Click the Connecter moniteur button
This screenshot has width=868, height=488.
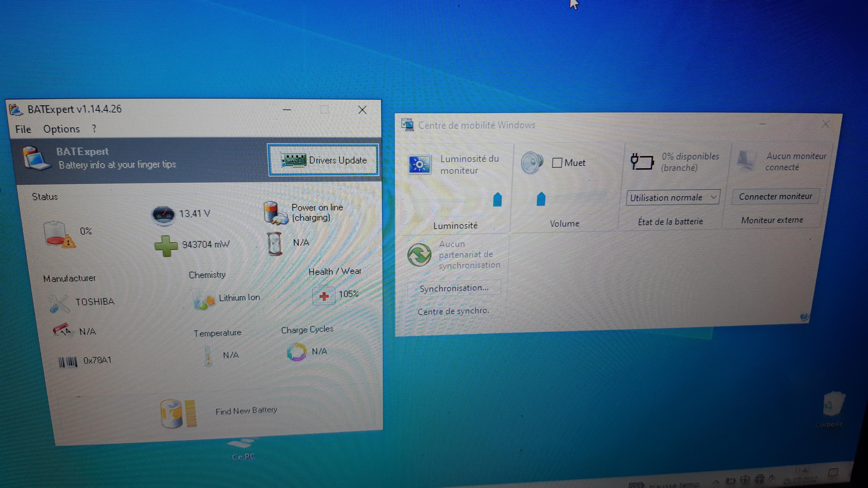(x=775, y=196)
